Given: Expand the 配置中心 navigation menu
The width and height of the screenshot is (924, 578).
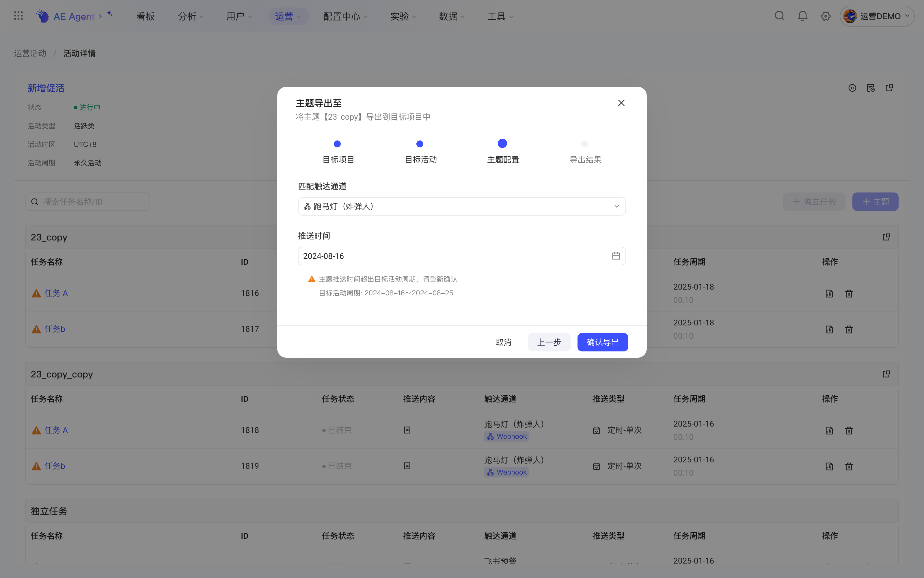Looking at the screenshot, I should point(345,16).
